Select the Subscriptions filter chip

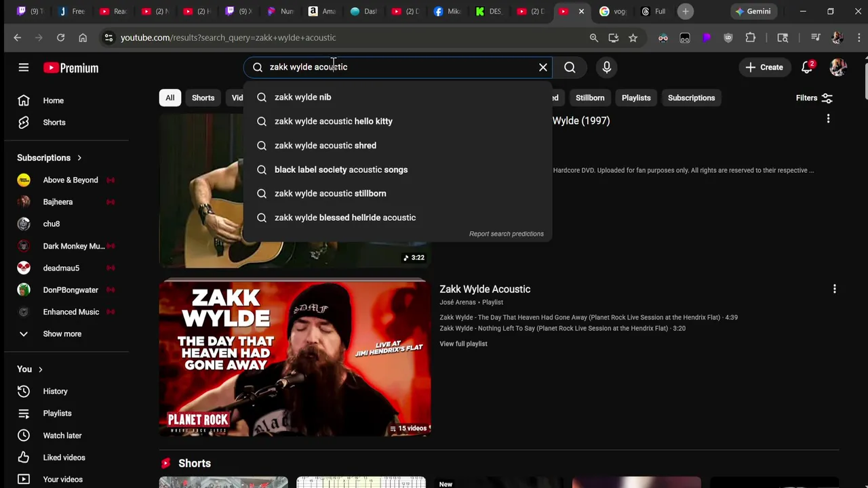click(x=691, y=98)
